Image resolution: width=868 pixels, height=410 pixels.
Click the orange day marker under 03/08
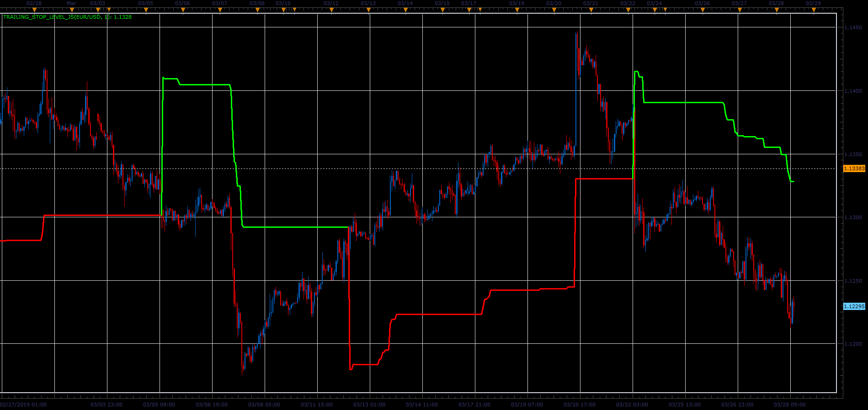257,10
